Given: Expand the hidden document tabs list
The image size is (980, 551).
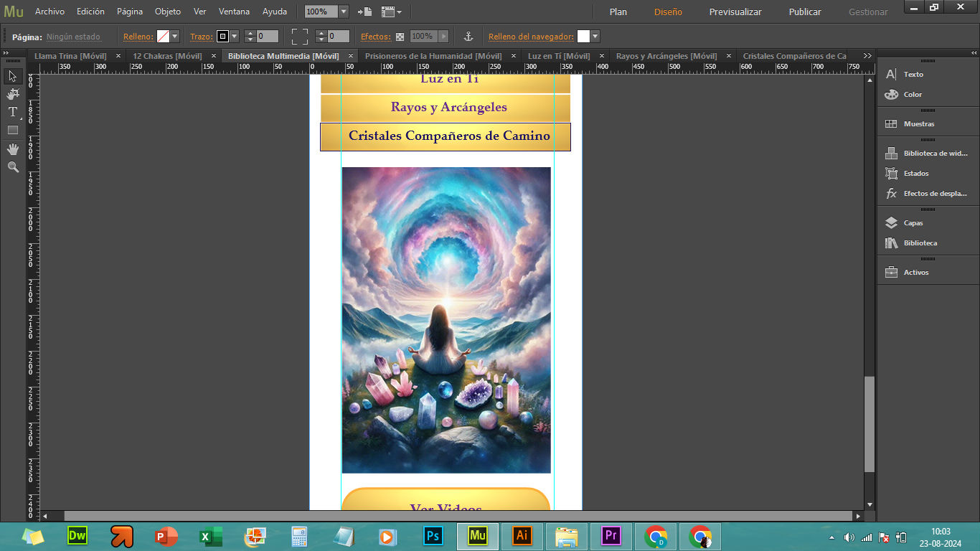Looking at the screenshot, I should coord(867,56).
